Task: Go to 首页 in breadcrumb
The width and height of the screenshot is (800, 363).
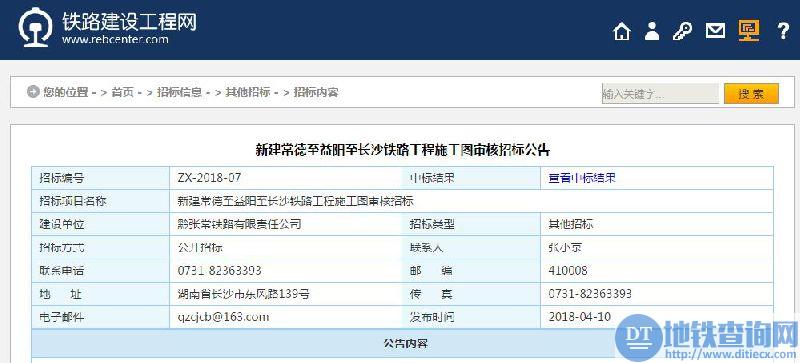Action: 122,92
